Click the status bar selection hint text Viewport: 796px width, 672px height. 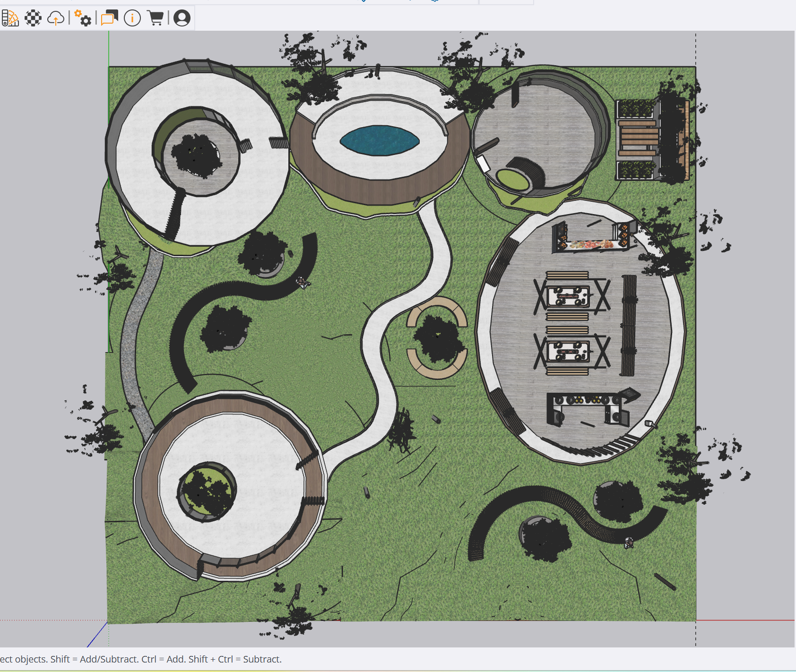[x=141, y=659]
